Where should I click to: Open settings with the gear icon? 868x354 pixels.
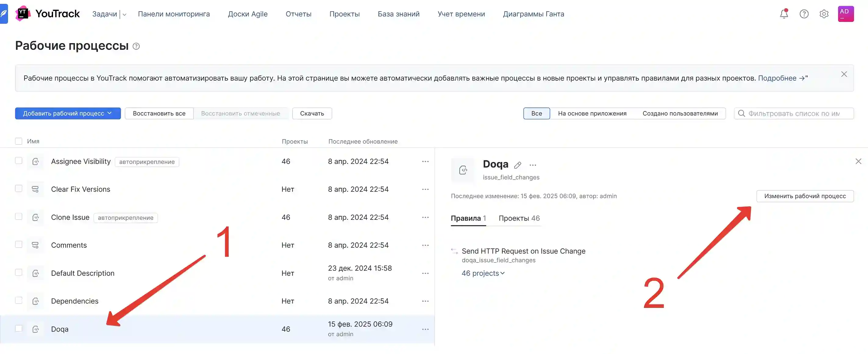coord(824,14)
